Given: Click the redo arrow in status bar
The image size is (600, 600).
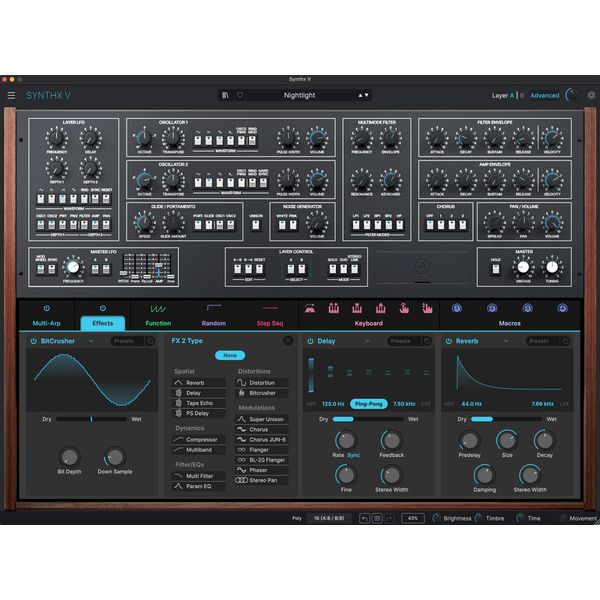Looking at the screenshot, I should click(x=389, y=518).
